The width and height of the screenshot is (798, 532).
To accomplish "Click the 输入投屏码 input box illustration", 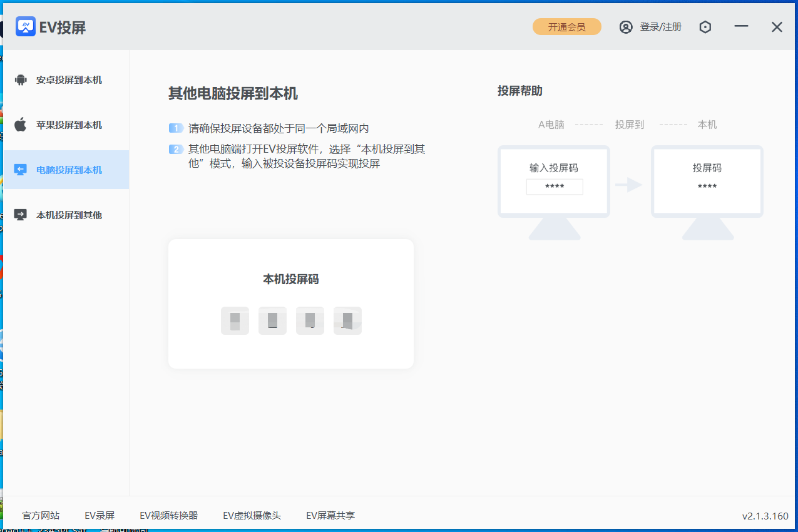I will click(x=555, y=187).
